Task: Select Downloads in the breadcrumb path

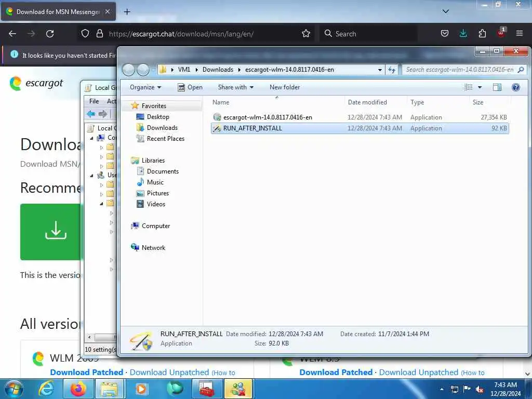Action: (x=218, y=70)
